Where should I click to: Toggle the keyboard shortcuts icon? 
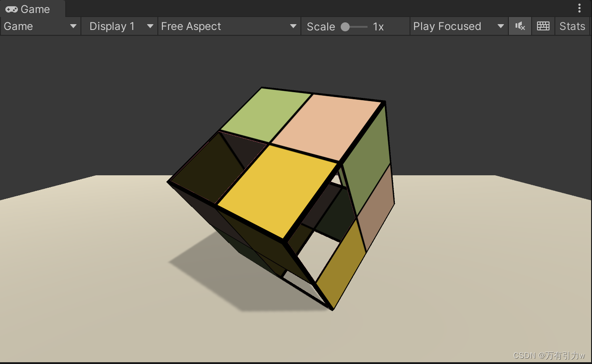coord(543,26)
